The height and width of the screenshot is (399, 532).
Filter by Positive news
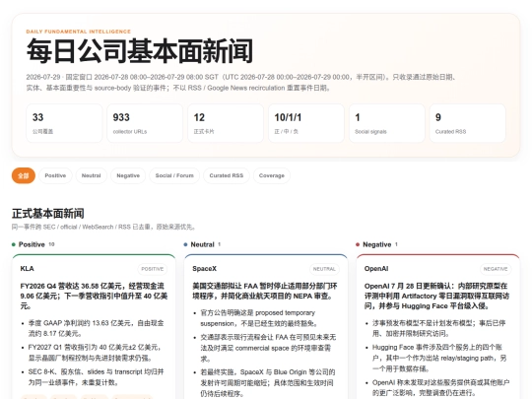coord(55,175)
